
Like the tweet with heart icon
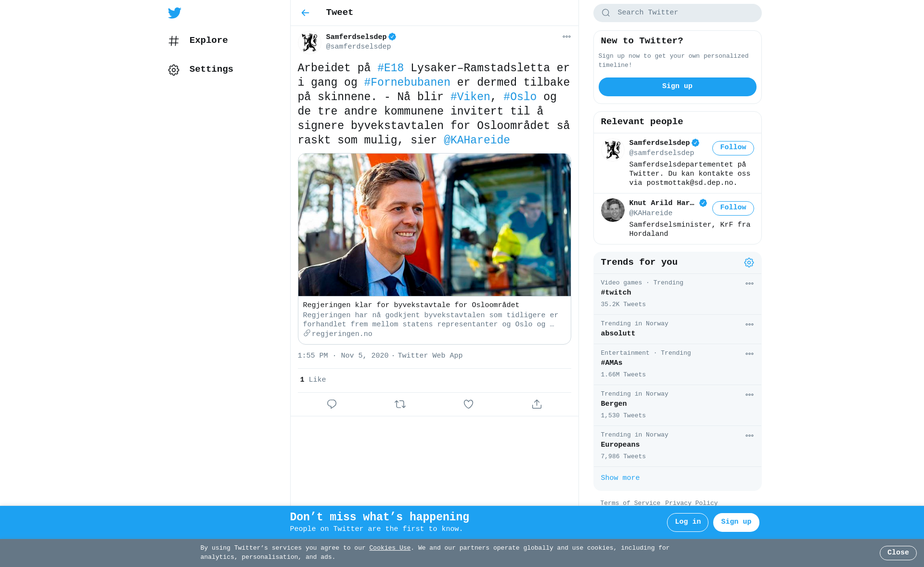click(x=468, y=404)
